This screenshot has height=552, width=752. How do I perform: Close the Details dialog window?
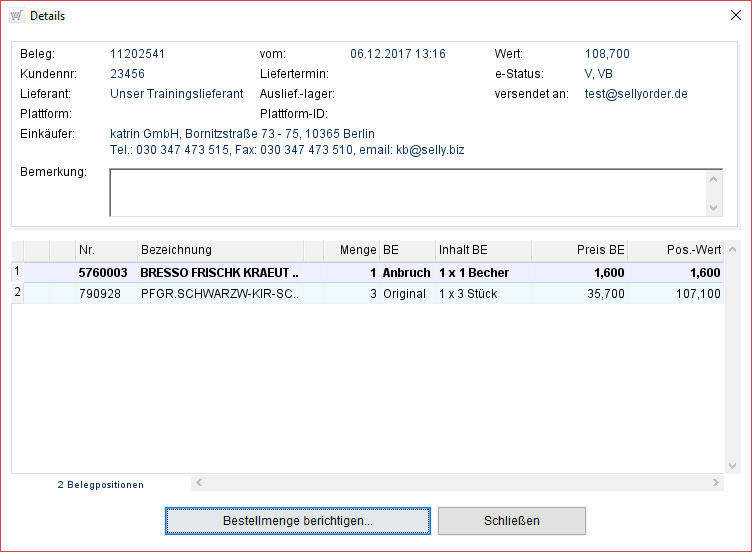(735, 16)
